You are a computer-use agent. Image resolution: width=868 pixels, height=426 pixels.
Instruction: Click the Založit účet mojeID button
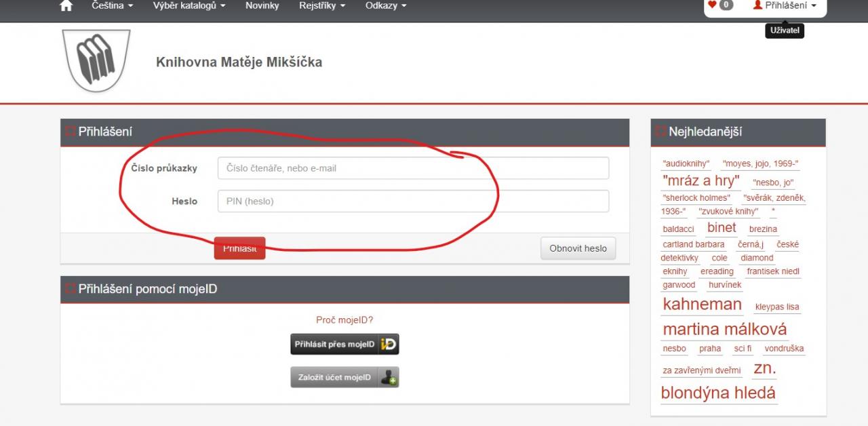pos(344,377)
